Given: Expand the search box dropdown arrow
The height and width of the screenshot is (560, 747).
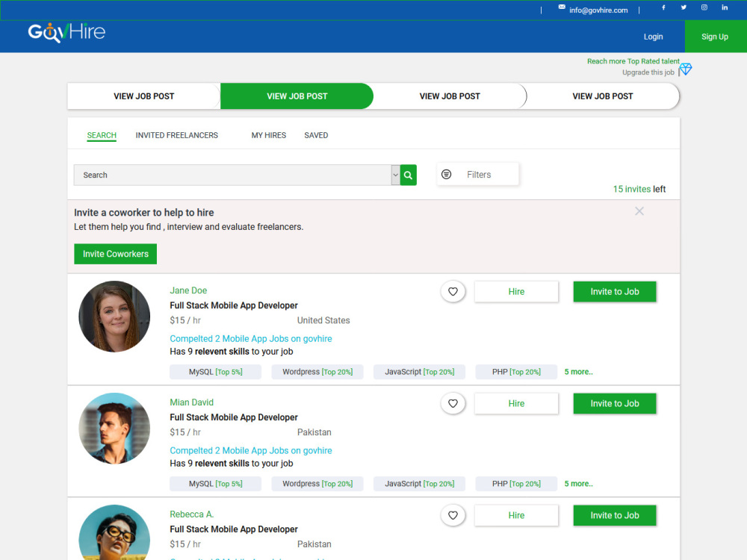Looking at the screenshot, I should tap(395, 175).
